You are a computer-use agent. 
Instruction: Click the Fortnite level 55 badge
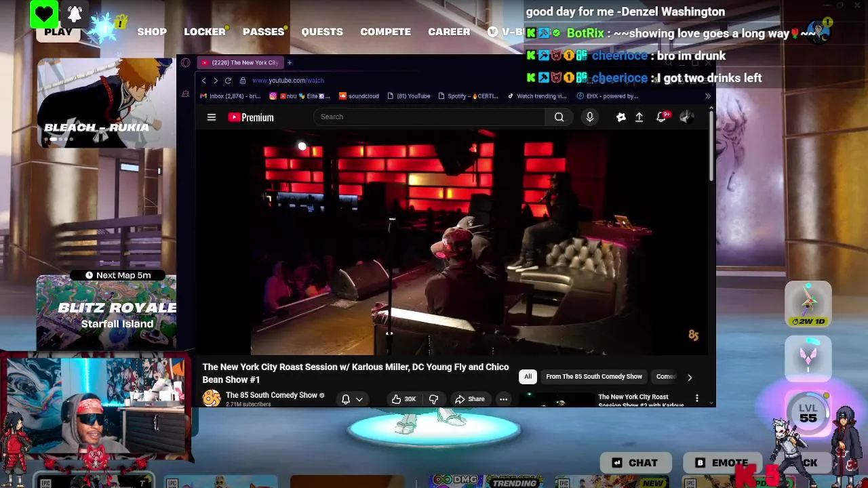point(808,412)
